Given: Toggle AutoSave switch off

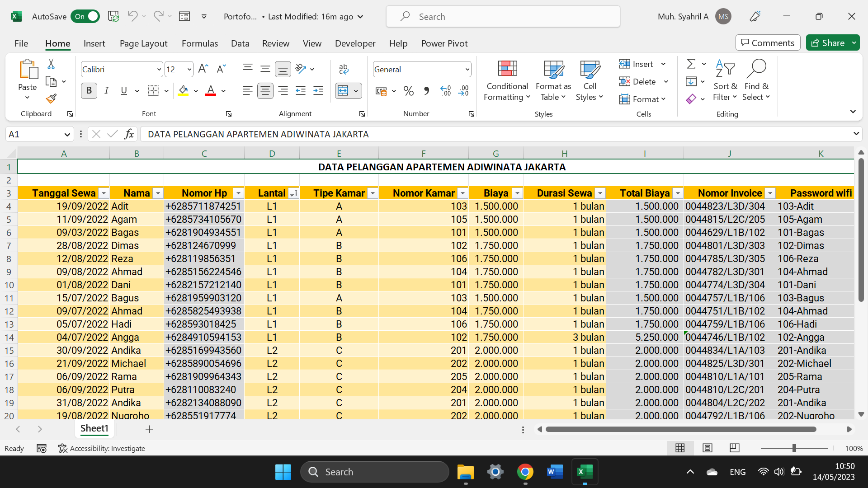Looking at the screenshot, I should click(x=86, y=17).
